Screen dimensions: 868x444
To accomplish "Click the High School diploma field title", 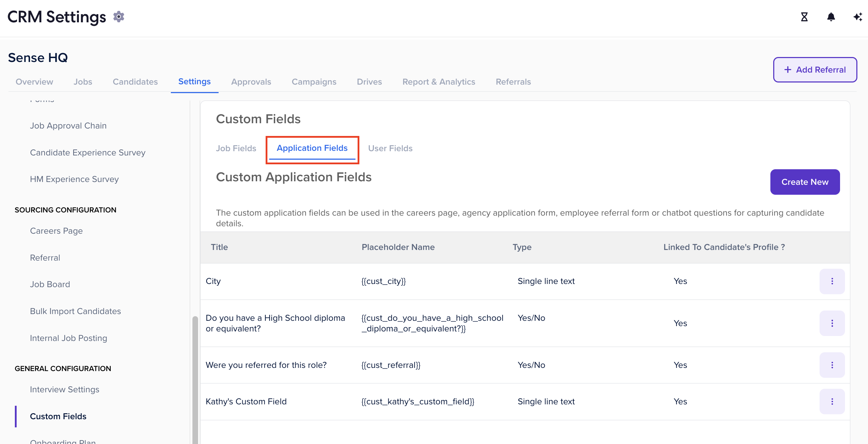I will point(275,323).
